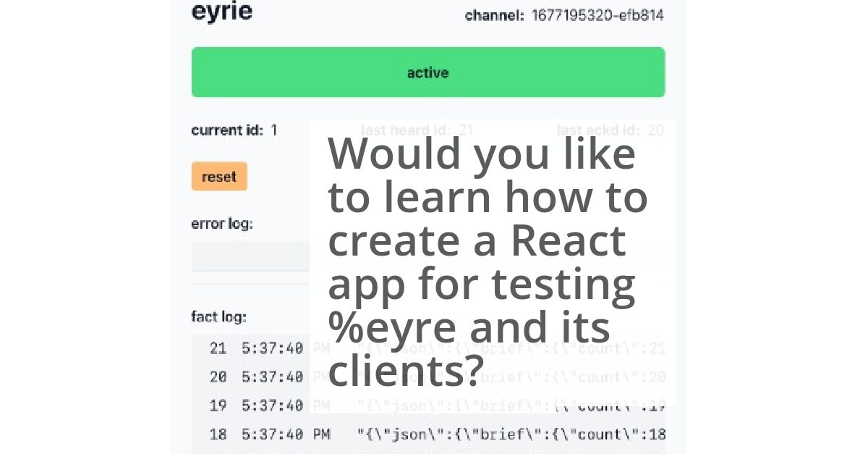
Task: Click the last ackd id value 20
Action: pyautogui.click(x=658, y=130)
